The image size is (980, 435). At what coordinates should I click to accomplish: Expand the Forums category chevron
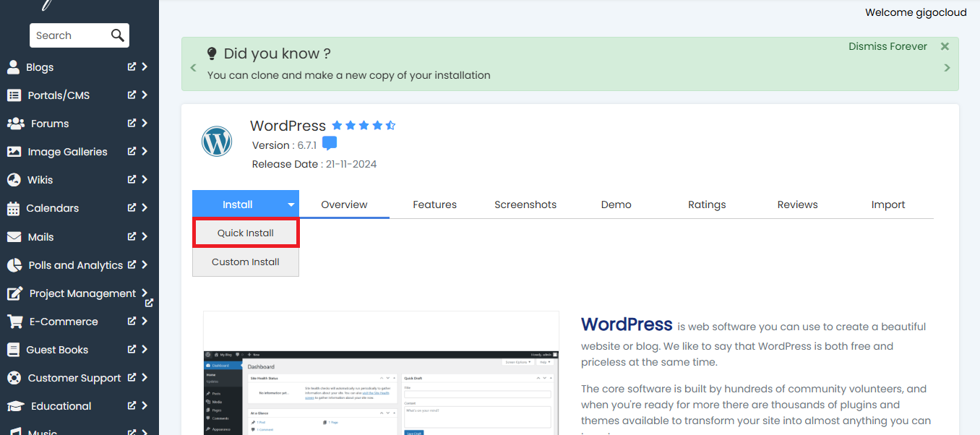pos(145,123)
